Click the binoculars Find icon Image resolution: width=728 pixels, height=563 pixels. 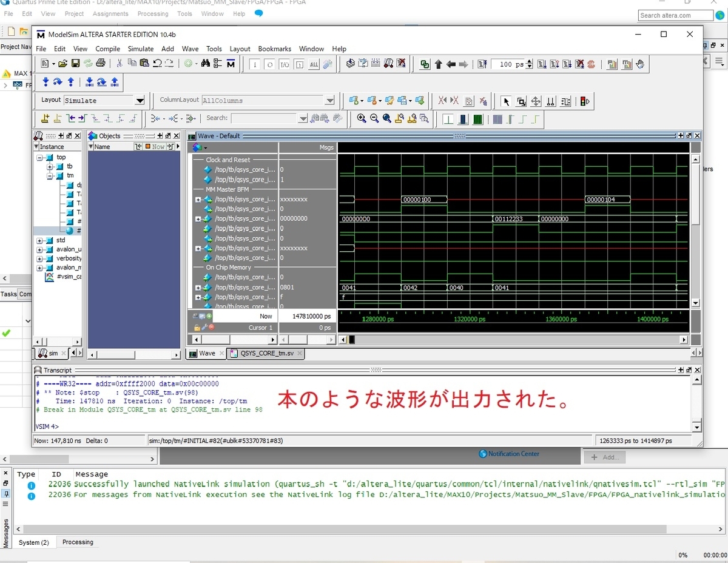[x=205, y=63]
